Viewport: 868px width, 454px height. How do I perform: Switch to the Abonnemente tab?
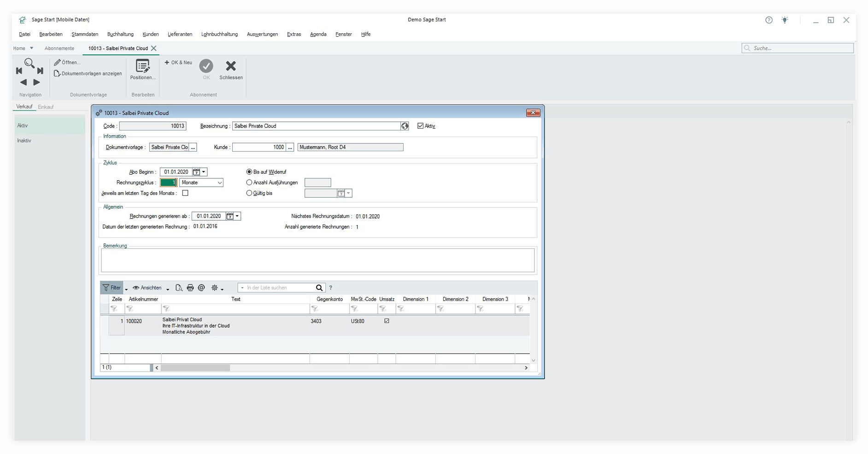[59, 48]
